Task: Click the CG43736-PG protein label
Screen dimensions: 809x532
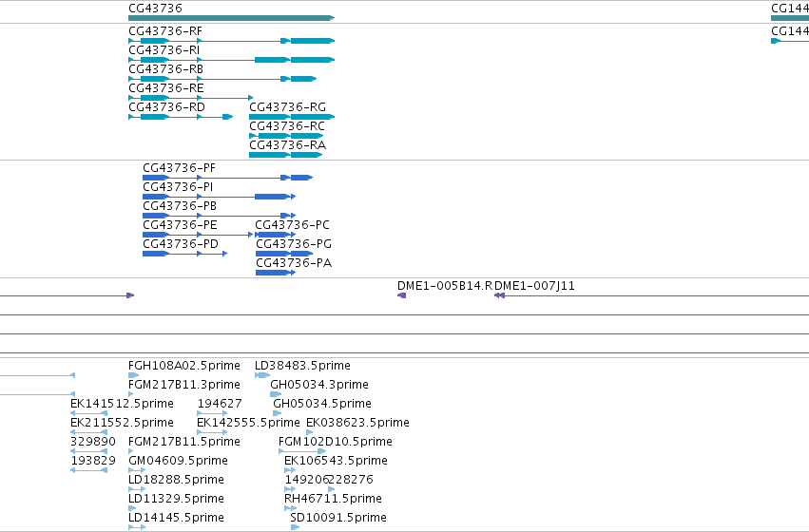Action: point(294,244)
